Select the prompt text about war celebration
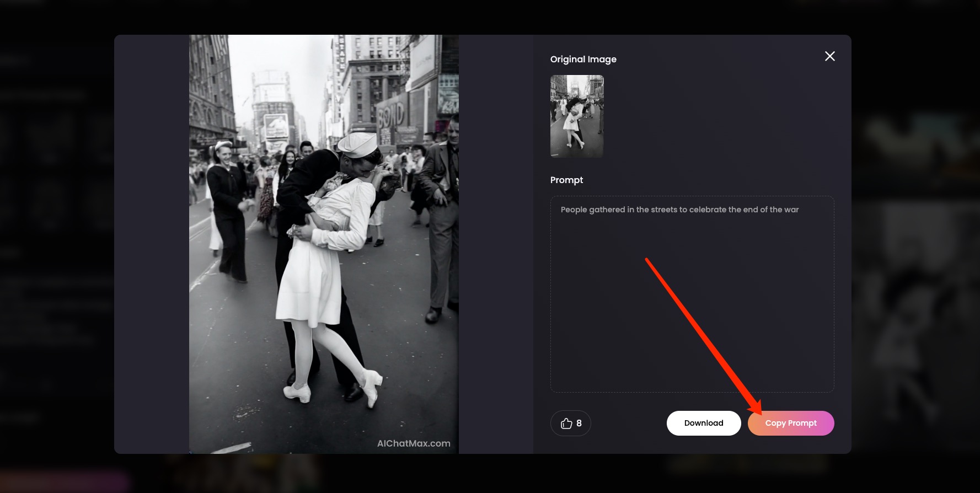 [x=679, y=210]
